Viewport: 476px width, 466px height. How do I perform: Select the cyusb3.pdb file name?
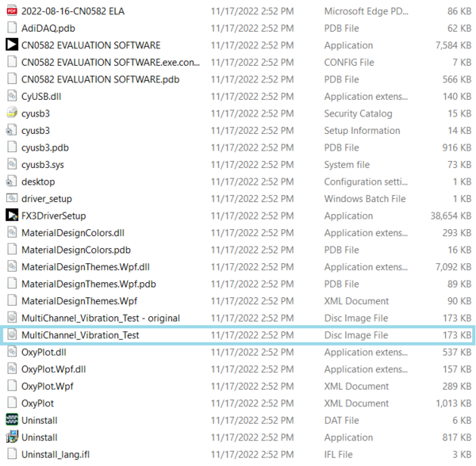[x=45, y=147]
